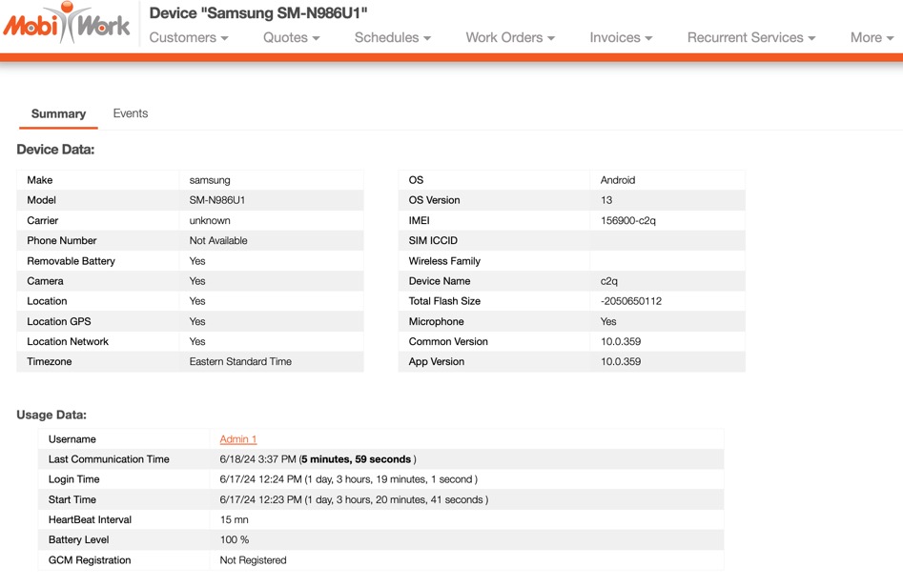Show the More menu options
Screen dimensions: 903x588
point(872,38)
